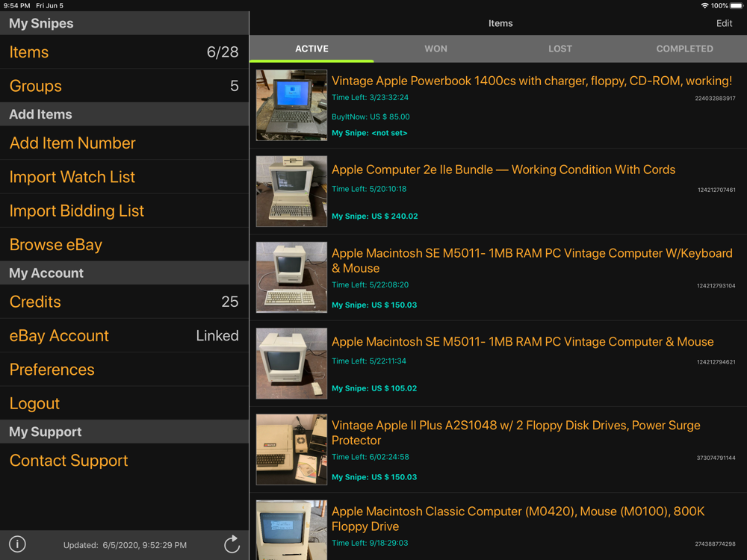This screenshot has width=747, height=560.
Task: Open the LOST tab
Action: 560,49
